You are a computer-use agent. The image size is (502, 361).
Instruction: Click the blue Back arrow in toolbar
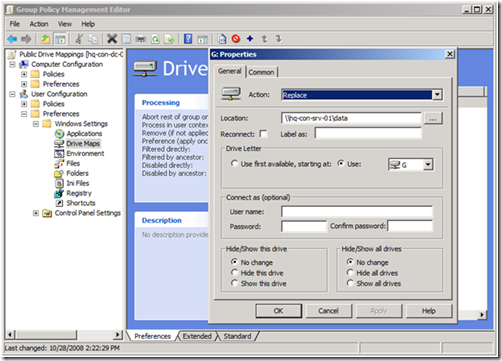click(x=12, y=39)
